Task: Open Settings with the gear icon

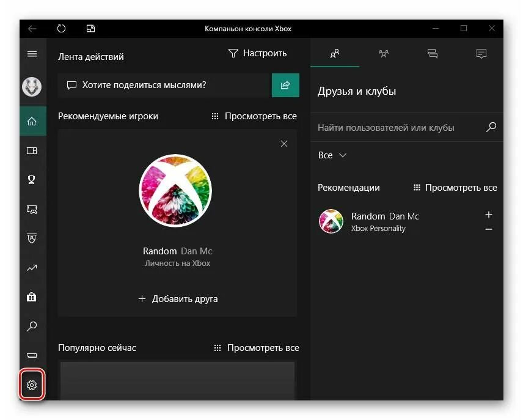Action: pyautogui.click(x=32, y=385)
